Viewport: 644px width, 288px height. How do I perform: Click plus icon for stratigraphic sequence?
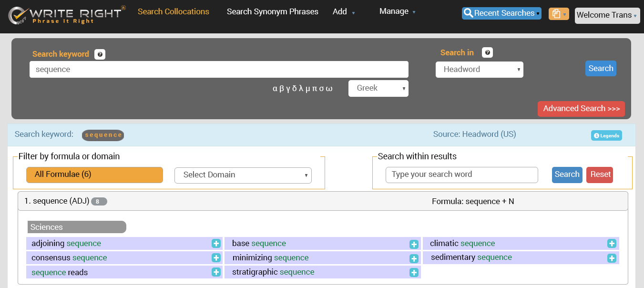(x=414, y=273)
